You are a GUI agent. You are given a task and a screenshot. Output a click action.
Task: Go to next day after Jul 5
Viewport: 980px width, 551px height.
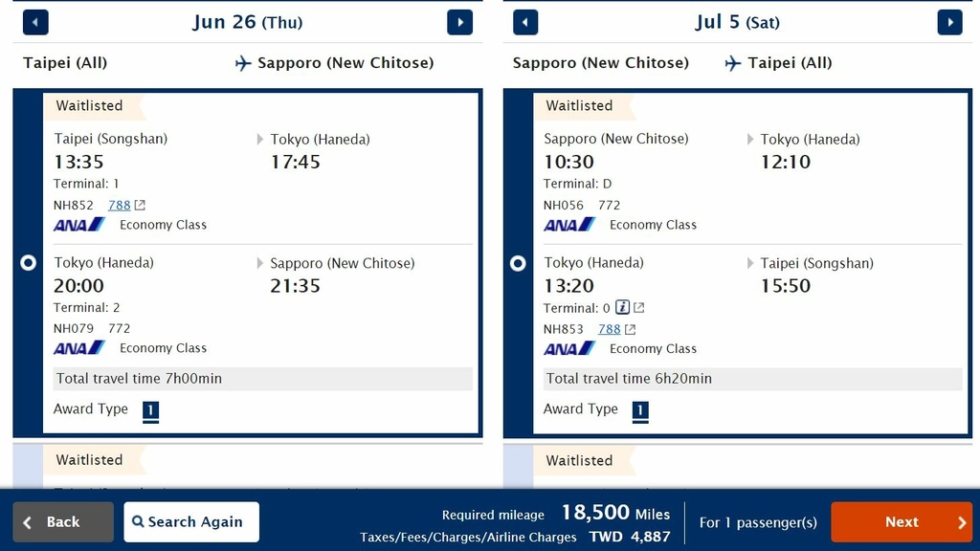949,22
